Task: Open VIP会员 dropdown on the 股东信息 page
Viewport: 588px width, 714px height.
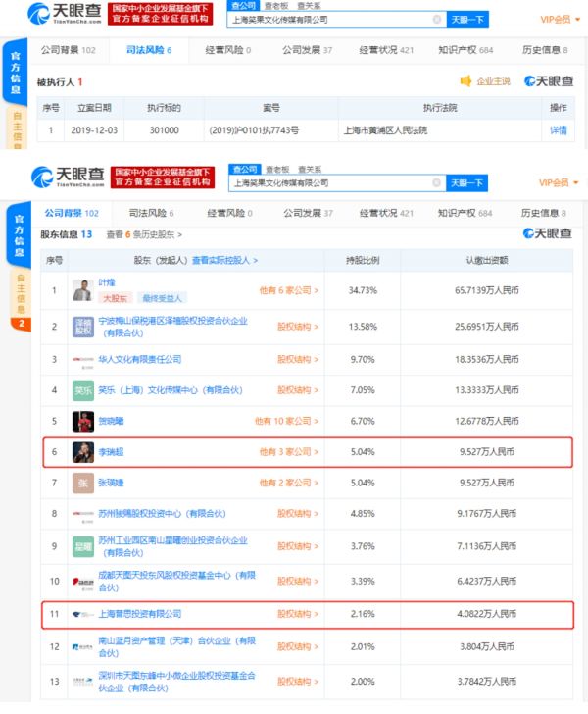Action: click(x=559, y=182)
